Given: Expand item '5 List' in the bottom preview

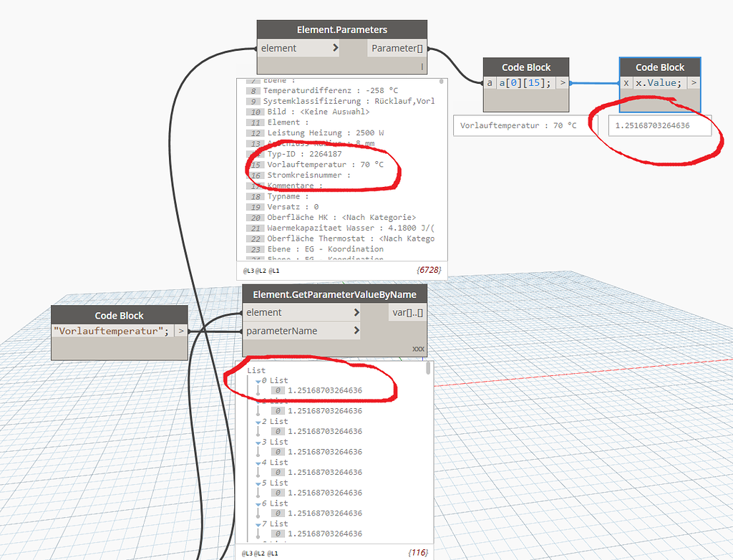Looking at the screenshot, I should click(258, 483).
